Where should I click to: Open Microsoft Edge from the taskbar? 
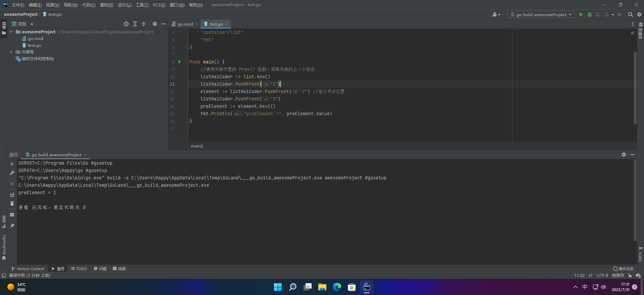[x=337, y=287]
